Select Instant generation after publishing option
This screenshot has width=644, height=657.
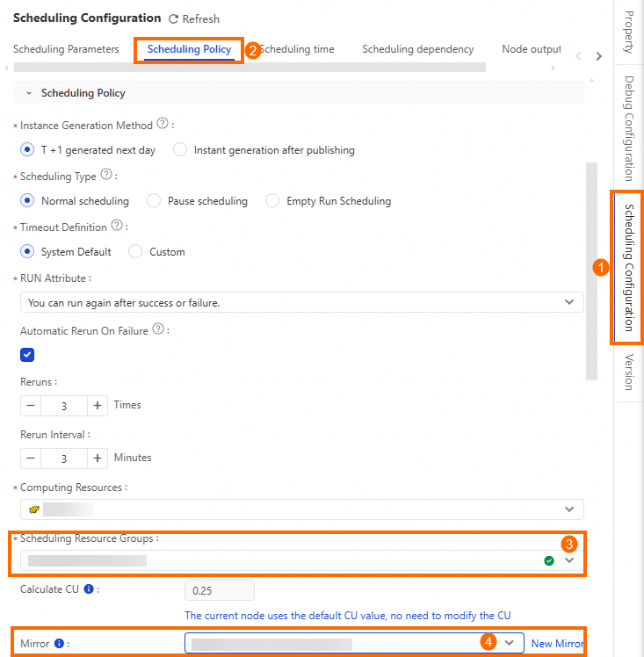(x=181, y=150)
